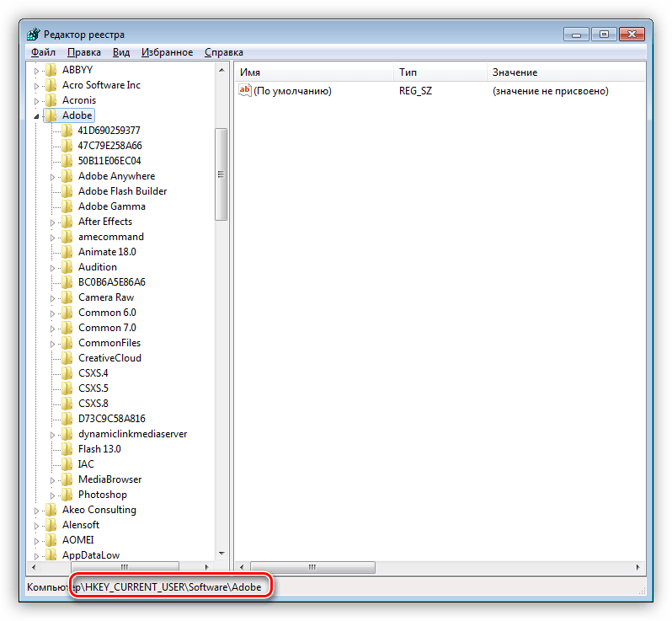Viewport: 672px width, 621px height.
Task: Click the 41D690259377 folder icon
Action: tap(67, 131)
